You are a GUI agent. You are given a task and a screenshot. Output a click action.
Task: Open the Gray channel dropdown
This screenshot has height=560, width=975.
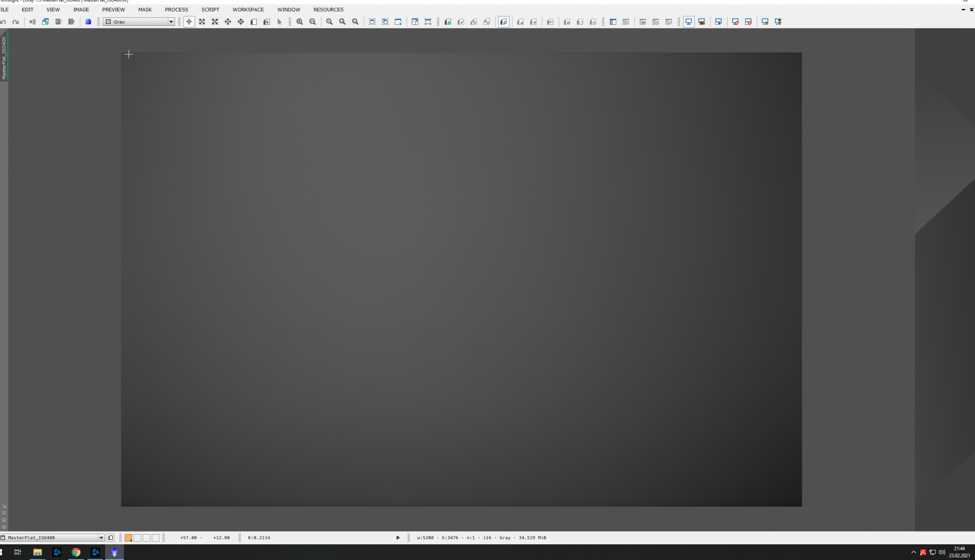point(139,22)
